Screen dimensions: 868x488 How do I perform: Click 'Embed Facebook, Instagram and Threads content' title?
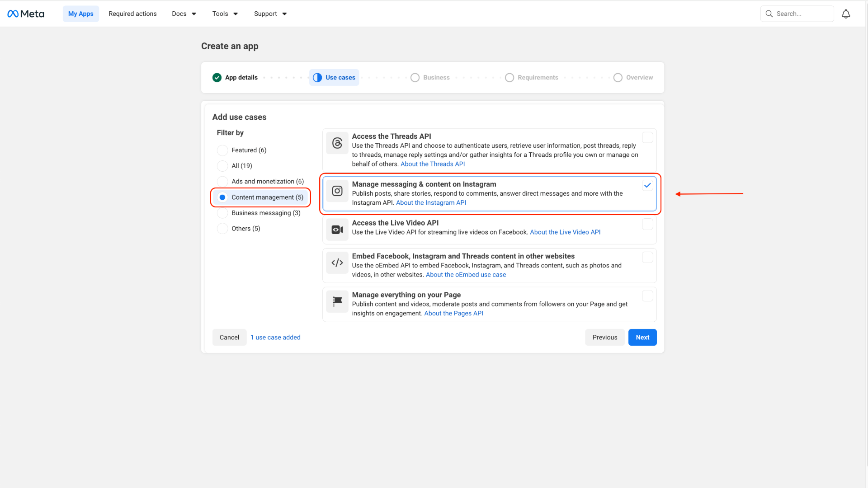point(463,256)
